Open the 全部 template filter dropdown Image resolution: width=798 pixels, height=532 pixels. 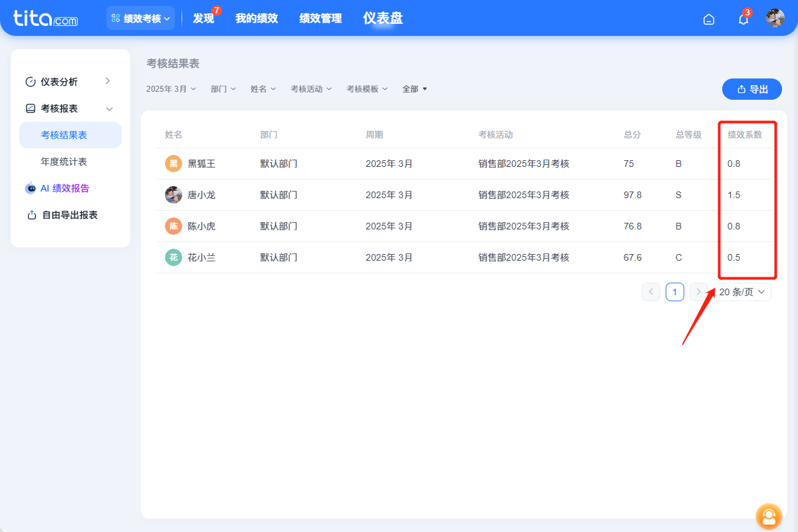coord(414,88)
